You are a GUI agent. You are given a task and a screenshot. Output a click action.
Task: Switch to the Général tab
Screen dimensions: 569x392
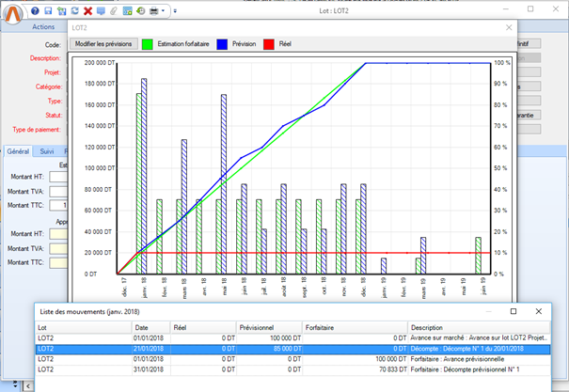18,150
